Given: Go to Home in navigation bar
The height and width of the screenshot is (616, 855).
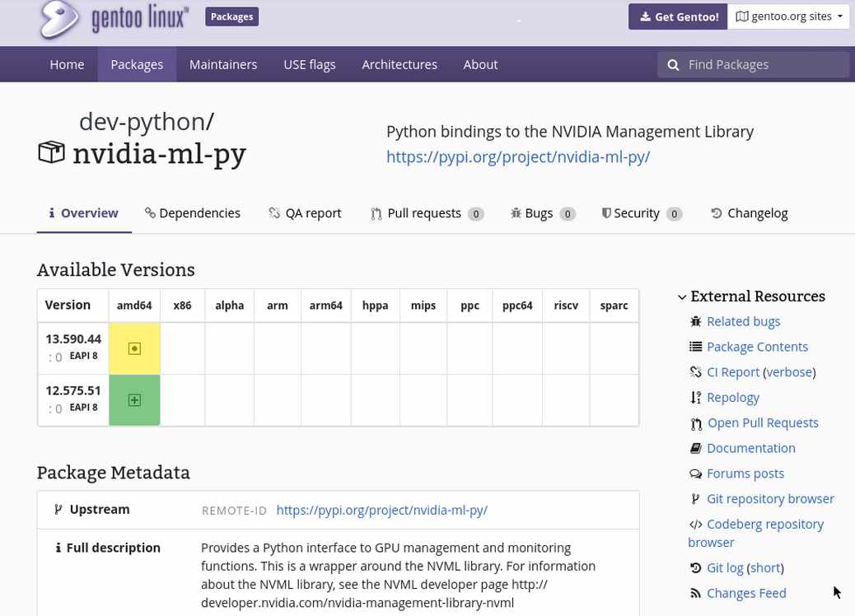Looking at the screenshot, I should coord(67,64).
